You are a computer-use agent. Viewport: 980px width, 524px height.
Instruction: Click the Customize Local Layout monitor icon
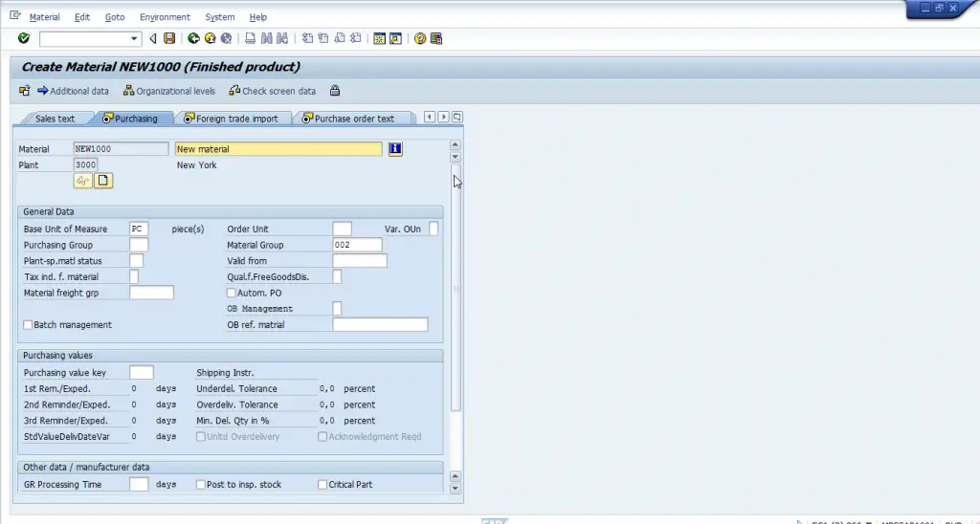click(436, 38)
